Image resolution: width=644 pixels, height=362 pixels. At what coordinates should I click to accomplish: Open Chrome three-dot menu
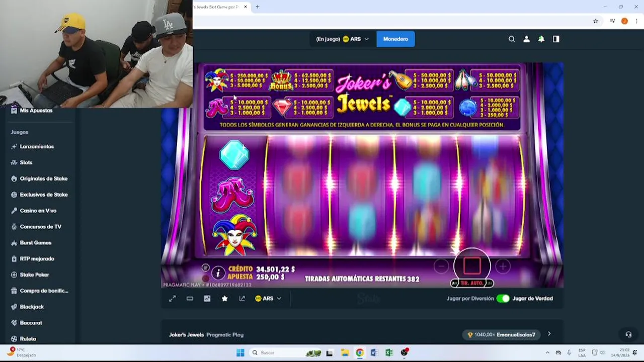click(x=636, y=21)
